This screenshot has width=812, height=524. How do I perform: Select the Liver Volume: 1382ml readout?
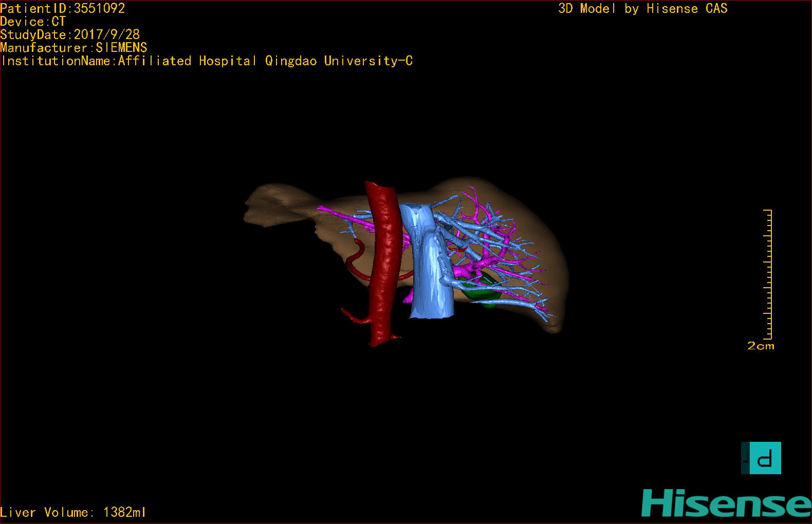[73, 512]
